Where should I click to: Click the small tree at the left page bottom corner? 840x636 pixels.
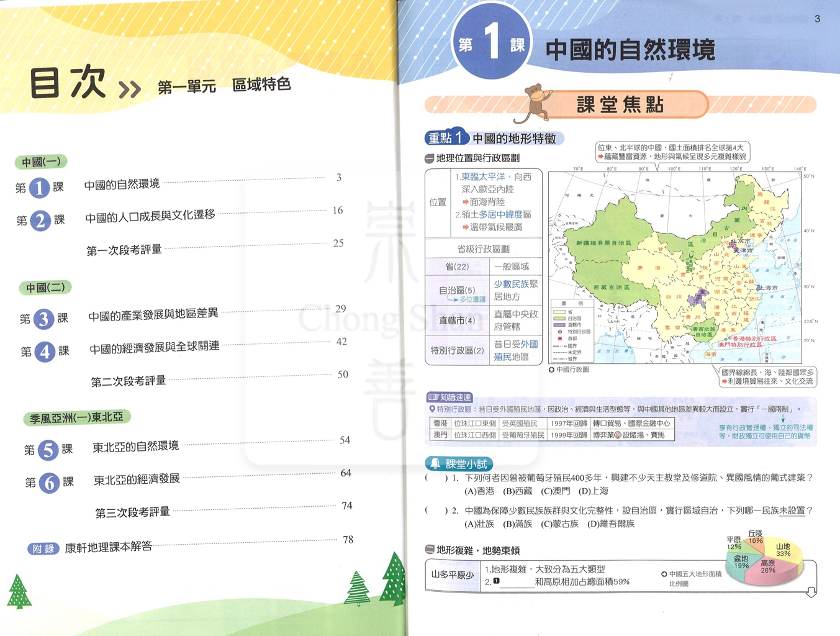coord(19,591)
